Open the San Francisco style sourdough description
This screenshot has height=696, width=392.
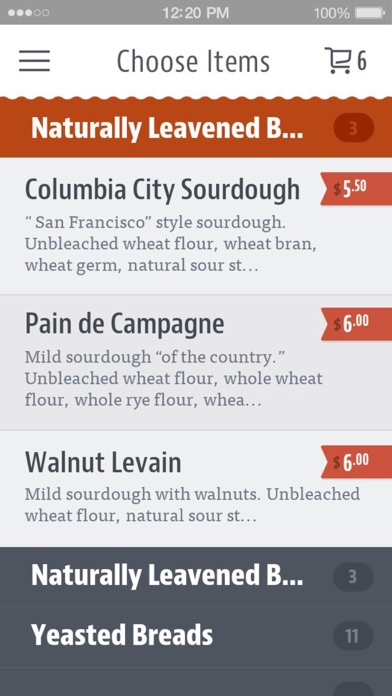click(170, 244)
